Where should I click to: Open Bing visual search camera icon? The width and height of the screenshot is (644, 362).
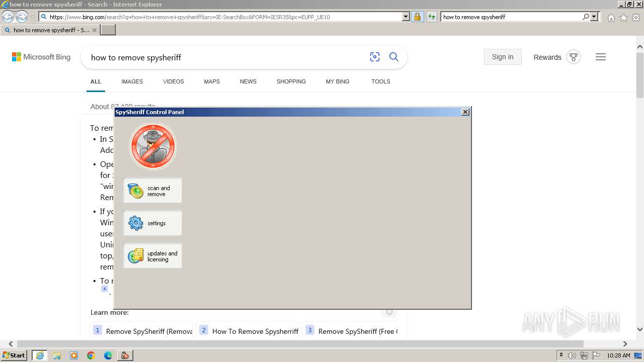(375, 57)
